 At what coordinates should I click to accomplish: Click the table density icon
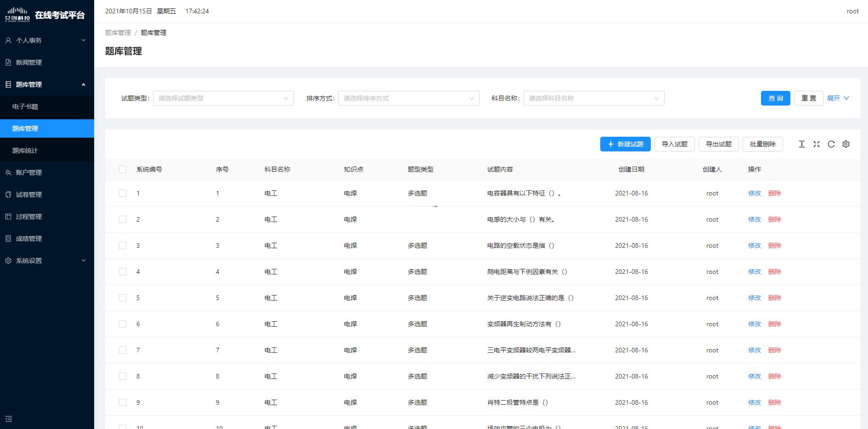point(801,144)
